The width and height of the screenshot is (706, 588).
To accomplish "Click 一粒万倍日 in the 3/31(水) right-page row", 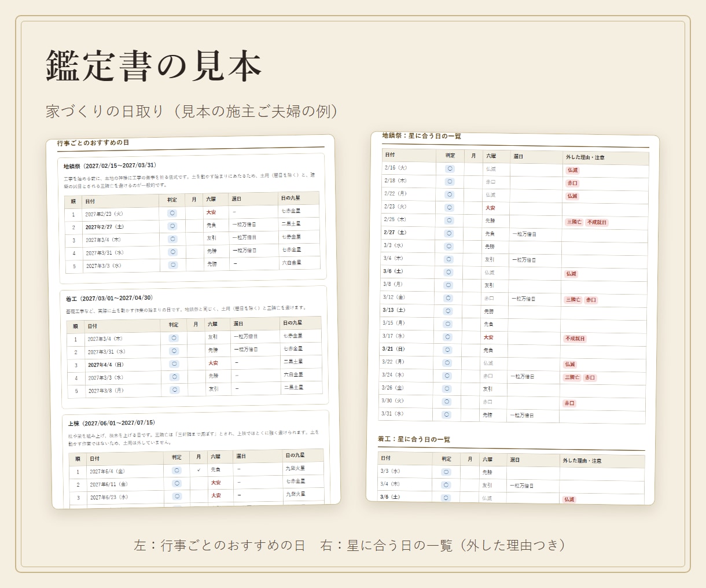I will click(522, 415).
